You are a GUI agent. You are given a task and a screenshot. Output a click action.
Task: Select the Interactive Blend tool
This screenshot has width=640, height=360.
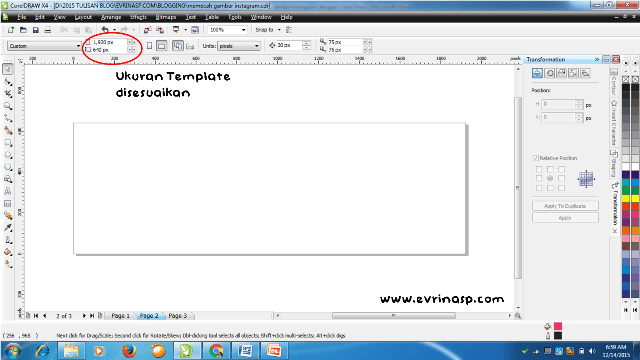pyautogui.click(x=8, y=216)
